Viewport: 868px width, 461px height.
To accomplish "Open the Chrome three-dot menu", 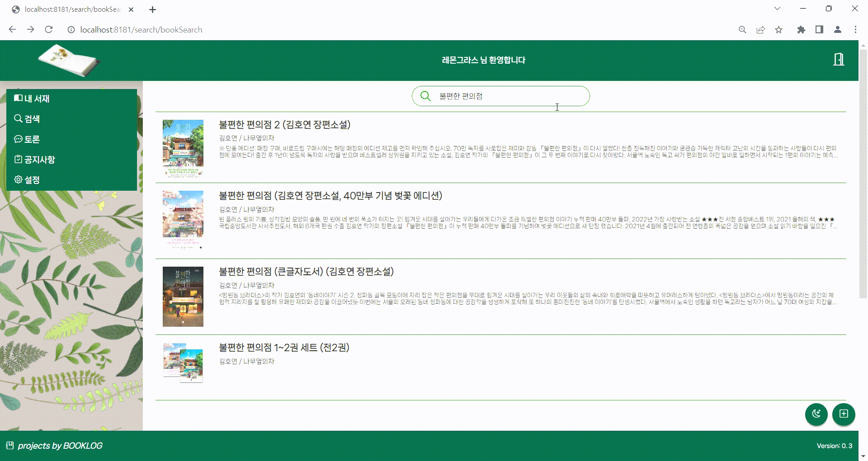I will click(855, 29).
